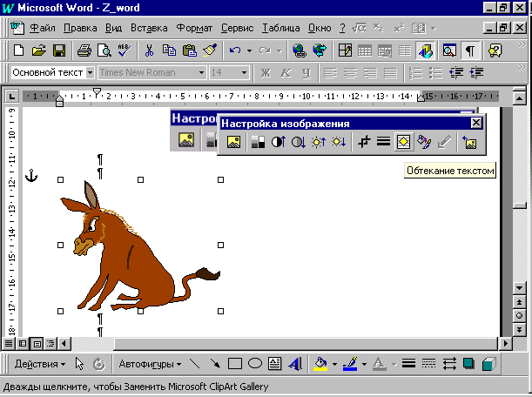Open Image Control color mode button

258,142
